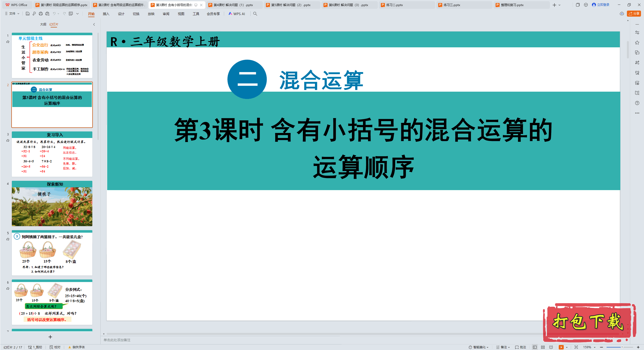644x350 pixels.
Task: Click the Save icon in quick toolbar
Action: [28, 14]
